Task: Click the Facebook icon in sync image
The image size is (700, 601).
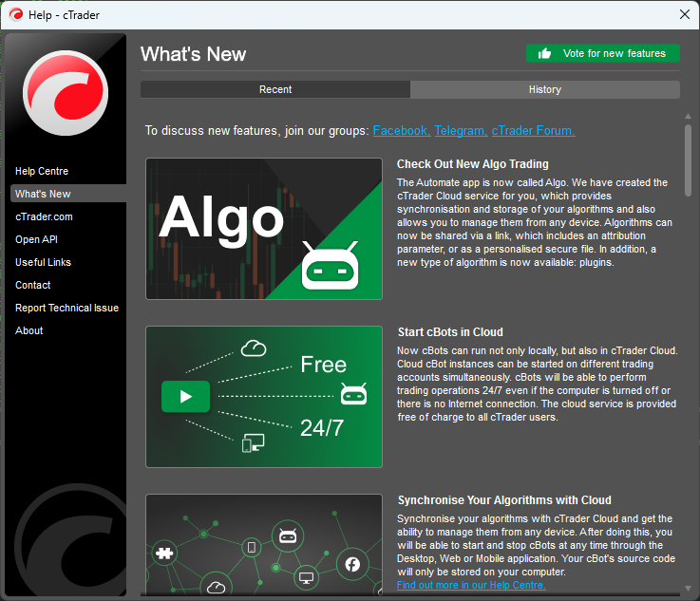Action: coord(352,564)
